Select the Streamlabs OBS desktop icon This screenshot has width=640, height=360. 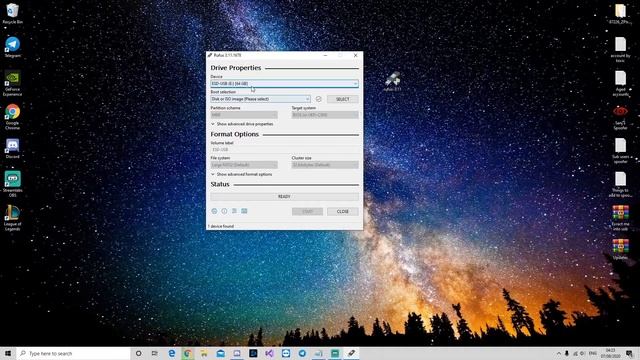[12, 184]
